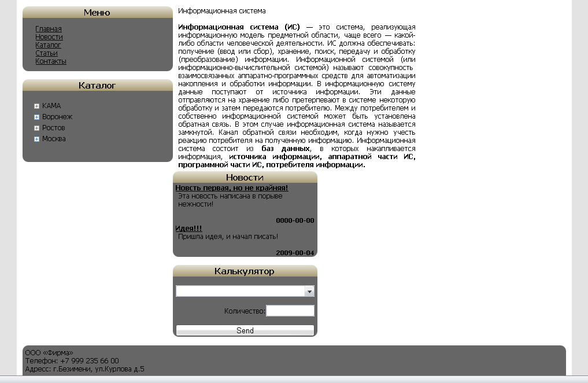This screenshot has width=588, height=383.
Task: Go to Новости in the menu
Action: click(49, 37)
